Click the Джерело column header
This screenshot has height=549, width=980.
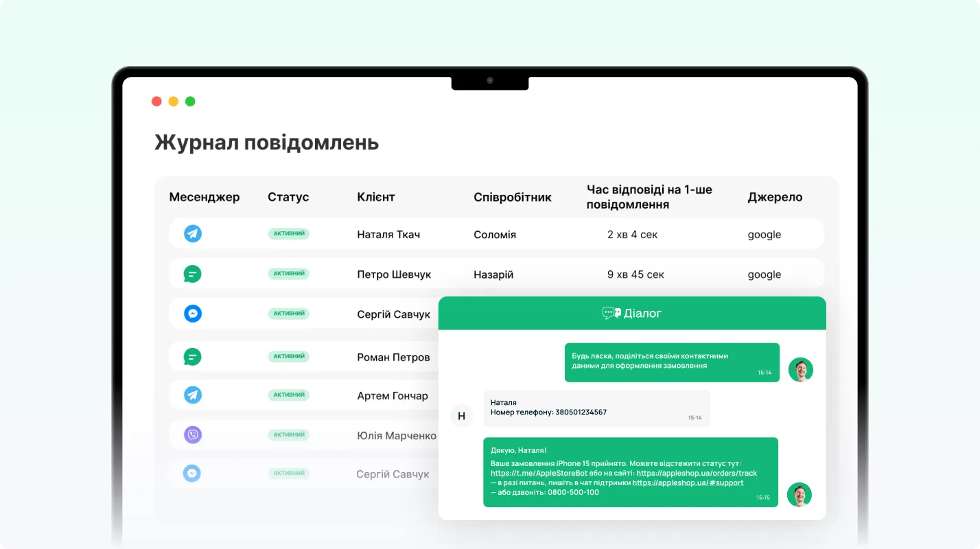click(775, 197)
